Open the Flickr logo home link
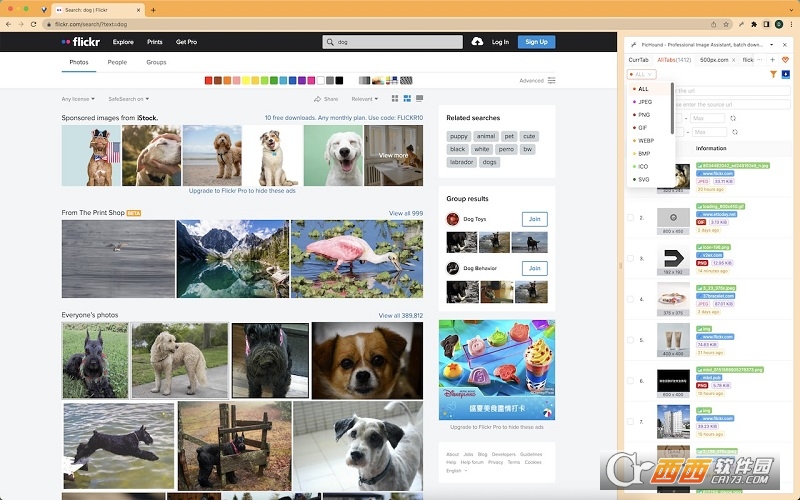Image resolution: width=800 pixels, height=500 pixels. tap(81, 42)
